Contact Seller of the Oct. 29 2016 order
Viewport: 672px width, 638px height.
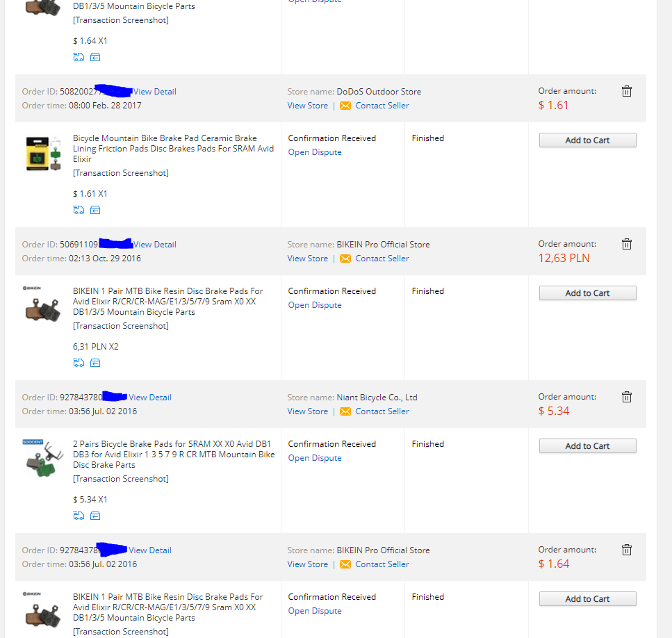coord(382,259)
